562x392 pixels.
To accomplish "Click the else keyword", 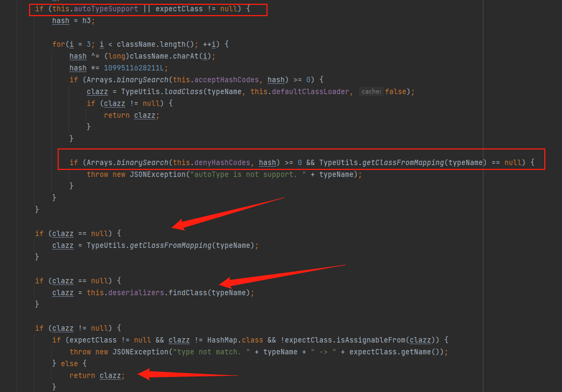I will [69, 364].
